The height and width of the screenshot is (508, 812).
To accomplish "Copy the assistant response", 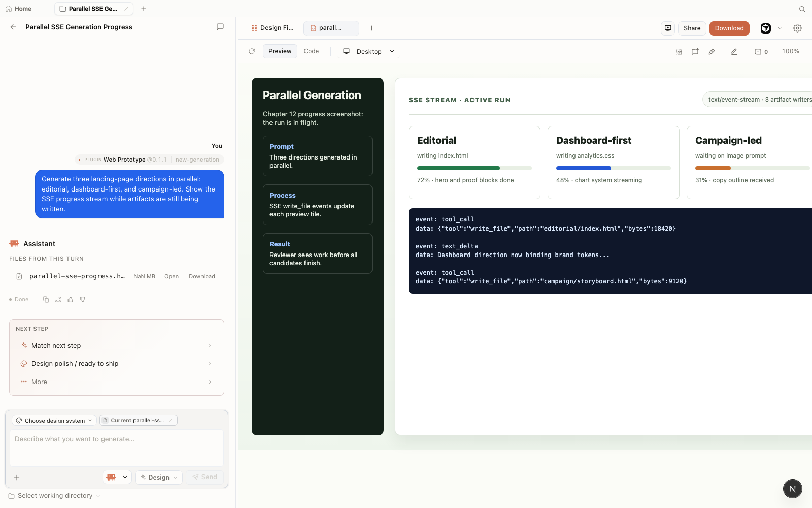I will [46, 300].
